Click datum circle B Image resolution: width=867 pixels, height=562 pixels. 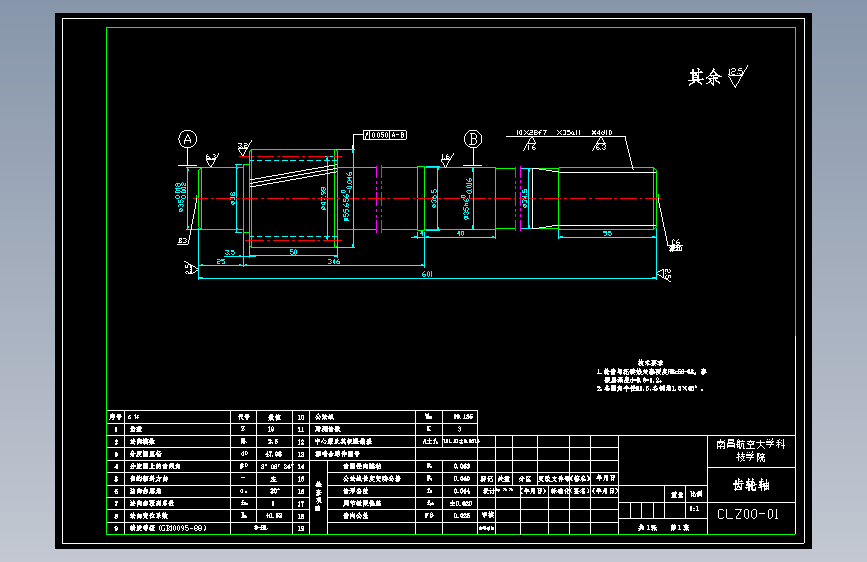point(473,139)
